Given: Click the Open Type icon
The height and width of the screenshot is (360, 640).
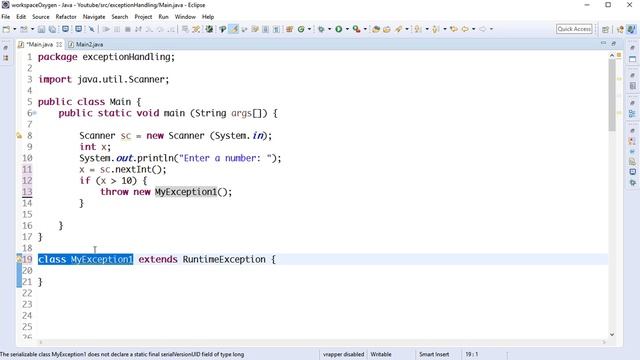Looking at the screenshot, I should (376, 29).
